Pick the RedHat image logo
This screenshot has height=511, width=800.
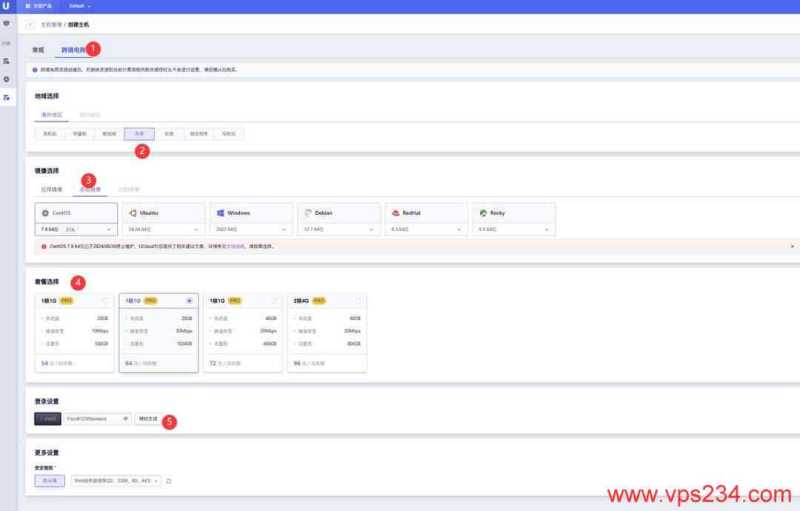point(396,212)
